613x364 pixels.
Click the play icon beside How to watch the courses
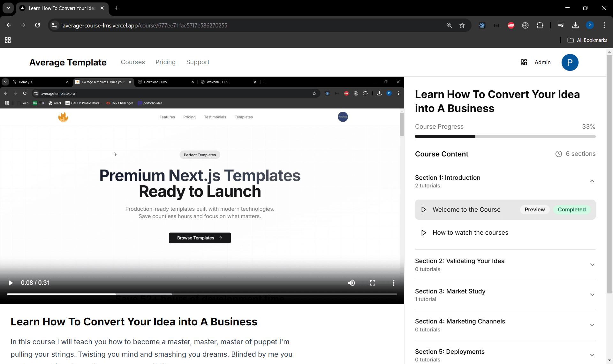(x=424, y=233)
